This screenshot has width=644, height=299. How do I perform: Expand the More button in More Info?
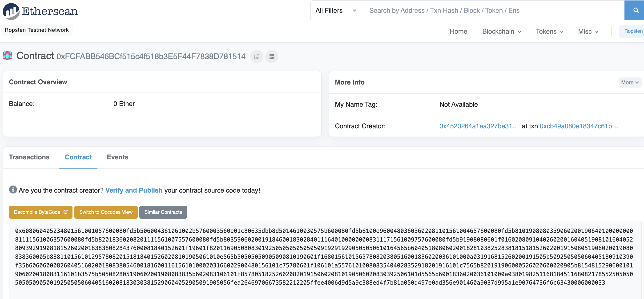(629, 82)
